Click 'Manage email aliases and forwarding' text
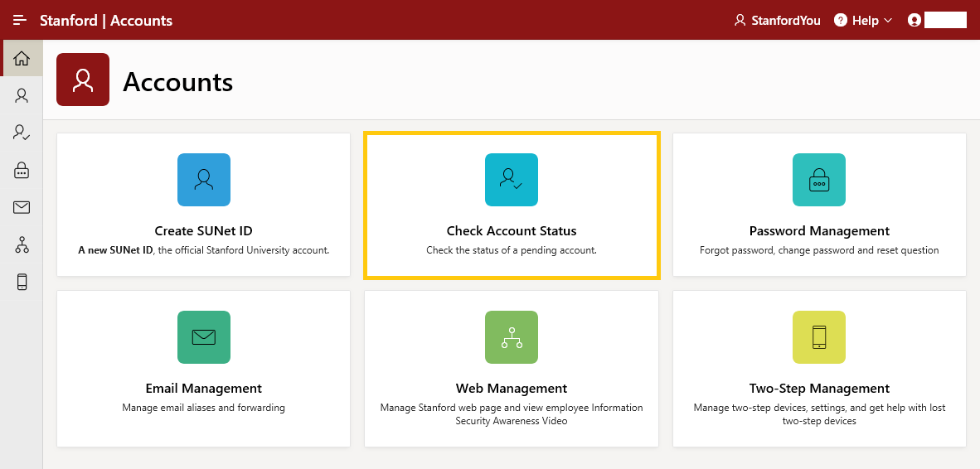 204,407
